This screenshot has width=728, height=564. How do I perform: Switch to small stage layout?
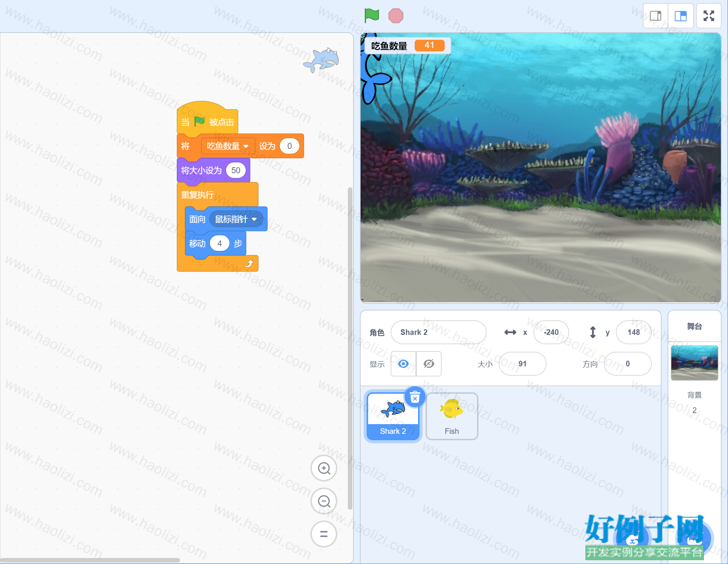[655, 16]
